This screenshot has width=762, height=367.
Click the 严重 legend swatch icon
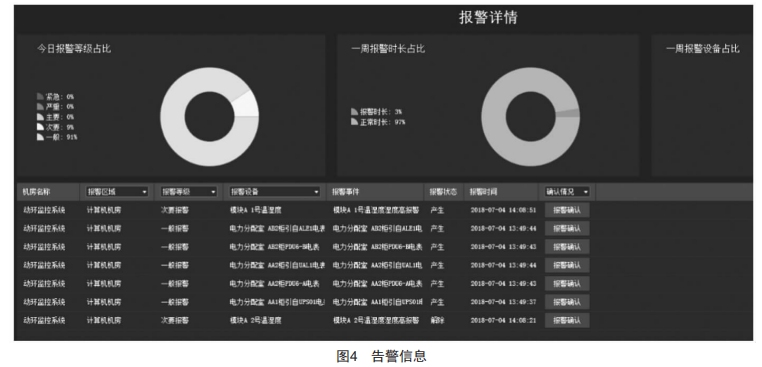[40, 106]
